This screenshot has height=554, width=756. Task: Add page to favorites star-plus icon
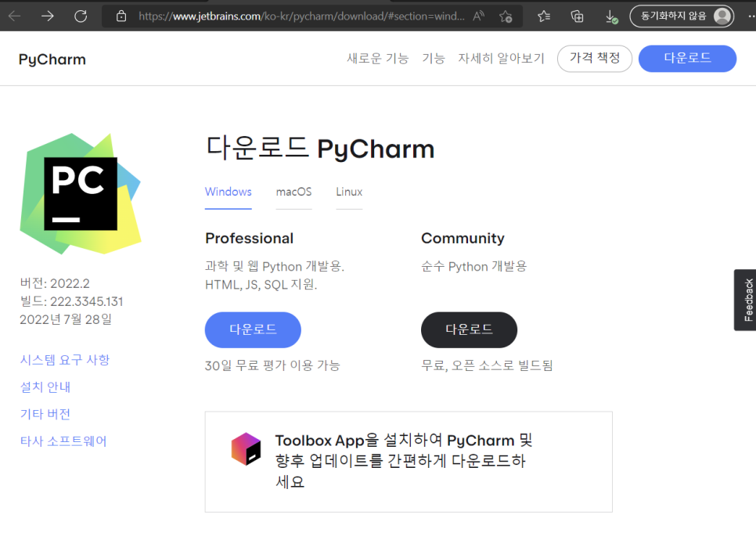pos(506,16)
